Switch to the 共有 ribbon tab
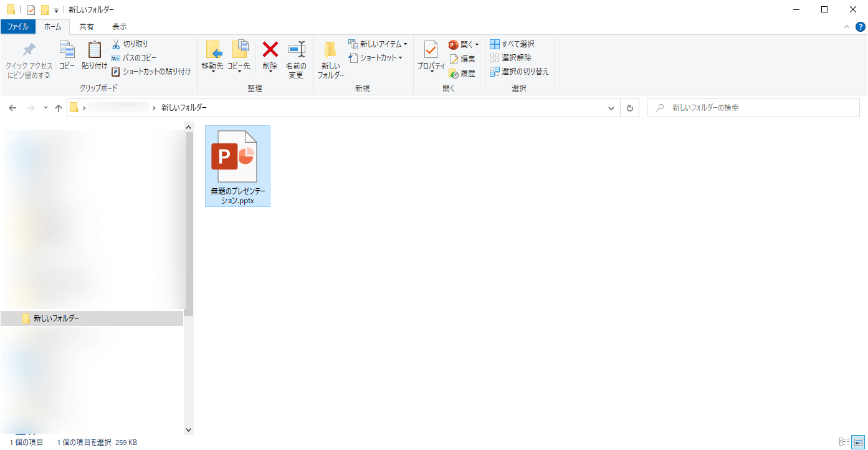 (x=87, y=27)
